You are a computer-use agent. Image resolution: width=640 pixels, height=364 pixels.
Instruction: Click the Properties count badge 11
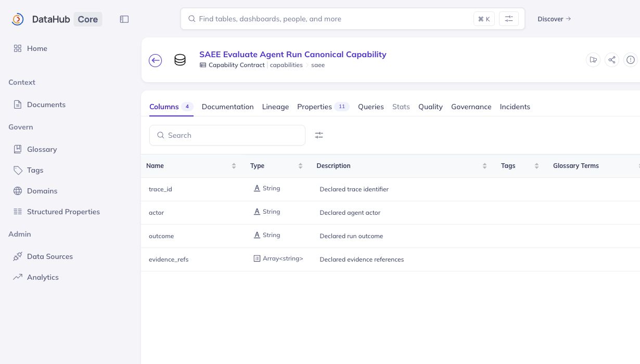[x=342, y=107]
